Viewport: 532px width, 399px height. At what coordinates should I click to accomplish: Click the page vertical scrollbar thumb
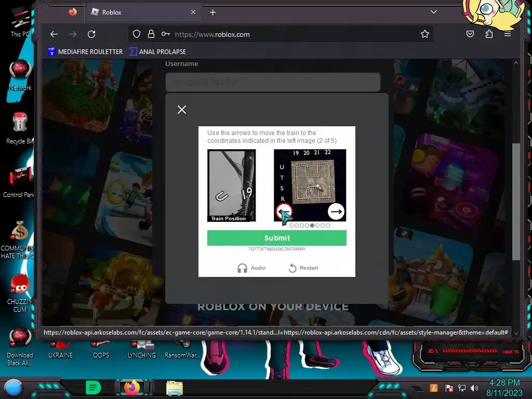click(x=516, y=202)
